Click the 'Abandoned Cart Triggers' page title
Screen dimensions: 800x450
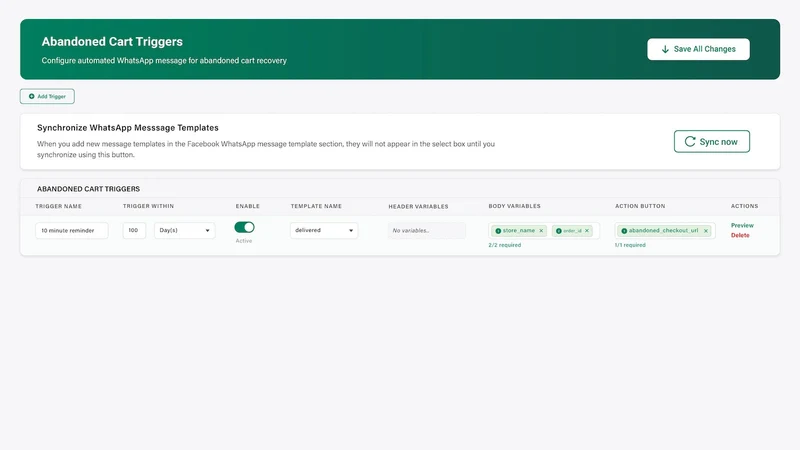(x=112, y=41)
